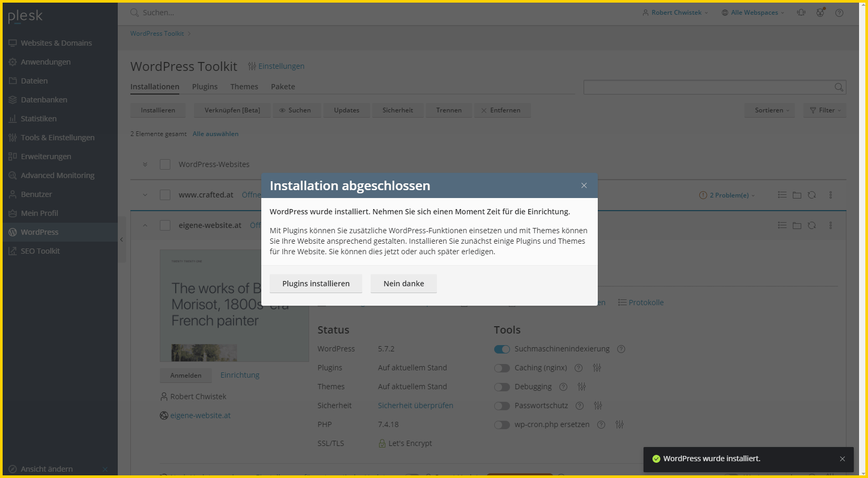Check the eigene-website.at checkbox
This screenshot has width=868, height=478.
pyautogui.click(x=165, y=225)
